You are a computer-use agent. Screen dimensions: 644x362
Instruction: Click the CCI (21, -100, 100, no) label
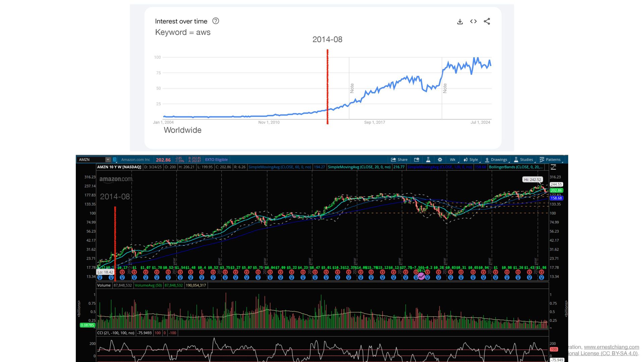(116, 333)
